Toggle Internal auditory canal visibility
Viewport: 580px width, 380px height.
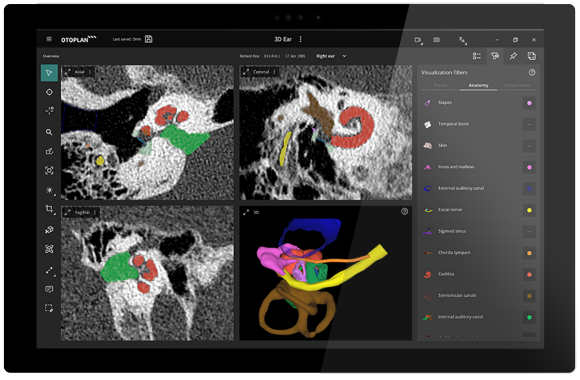pyautogui.click(x=529, y=317)
